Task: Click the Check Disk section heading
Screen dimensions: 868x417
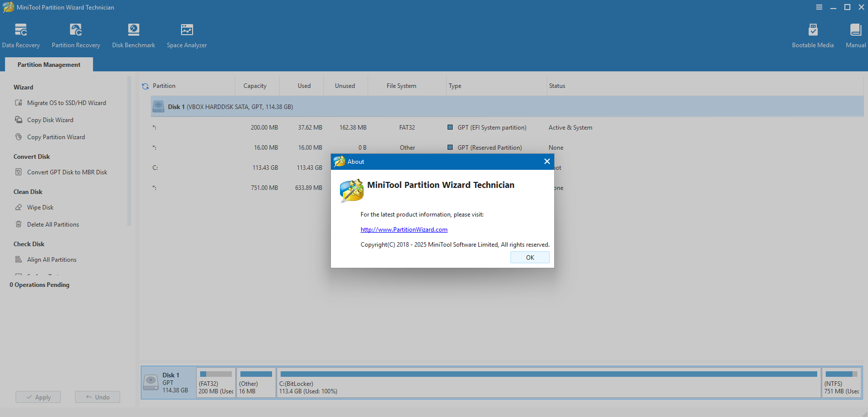Action: [29, 244]
